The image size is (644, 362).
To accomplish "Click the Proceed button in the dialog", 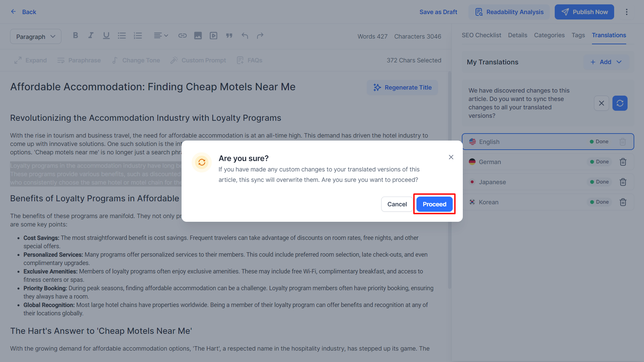I will [x=434, y=204].
